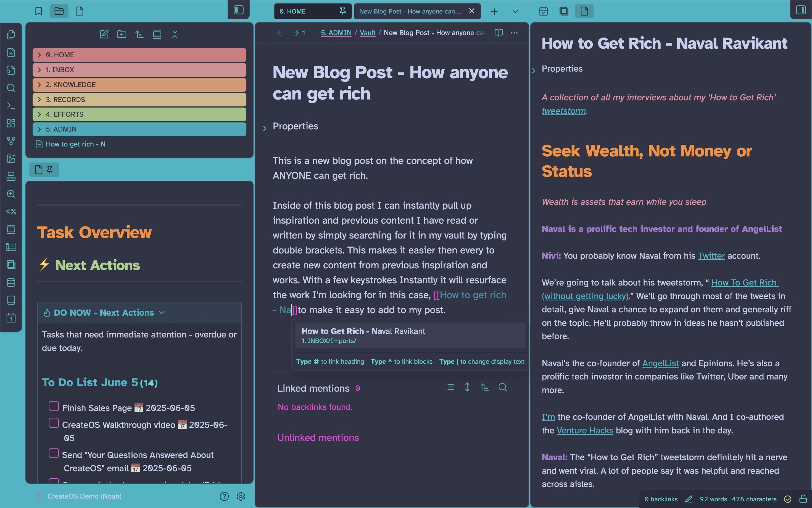
Task: Click the unlock icon in the status bar
Action: tap(803, 499)
